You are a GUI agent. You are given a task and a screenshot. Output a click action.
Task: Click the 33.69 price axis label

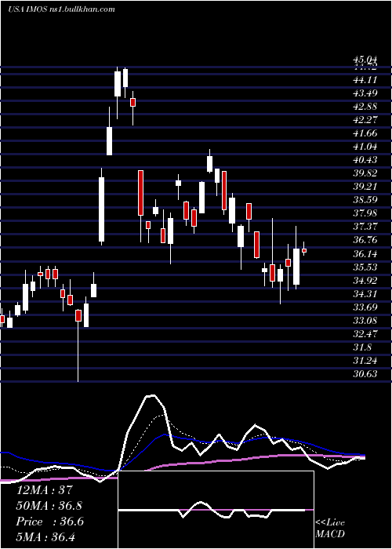tap(365, 307)
